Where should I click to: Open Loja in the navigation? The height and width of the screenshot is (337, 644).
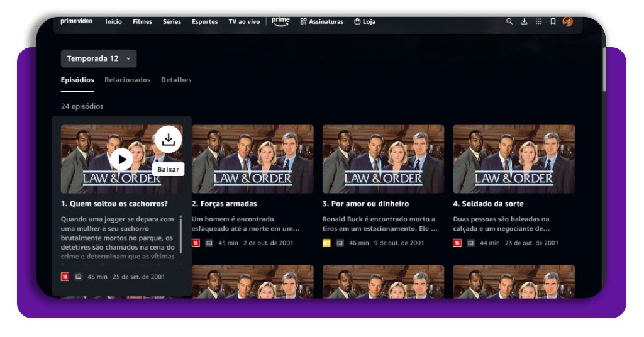[x=365, y=22]
